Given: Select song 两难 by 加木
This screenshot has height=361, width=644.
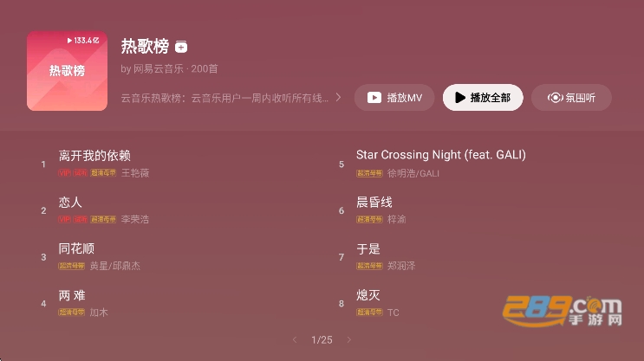Looking at the screenshot, I should click(172, 303).
